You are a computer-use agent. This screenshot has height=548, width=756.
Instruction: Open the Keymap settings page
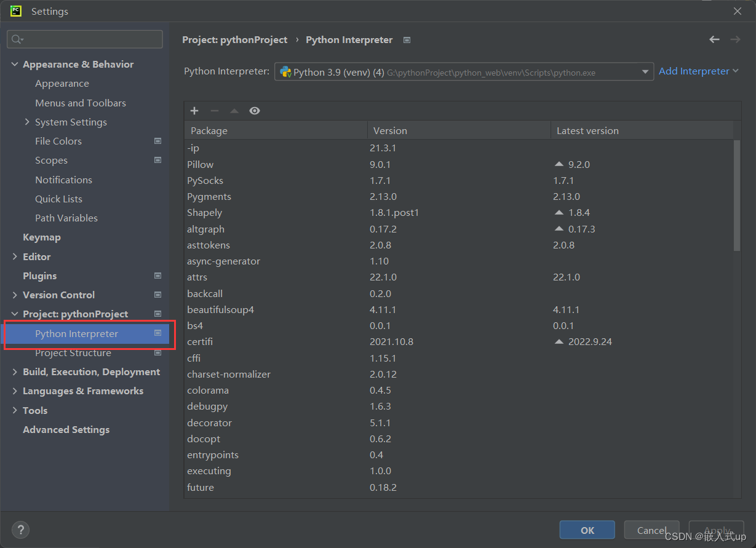42,237
